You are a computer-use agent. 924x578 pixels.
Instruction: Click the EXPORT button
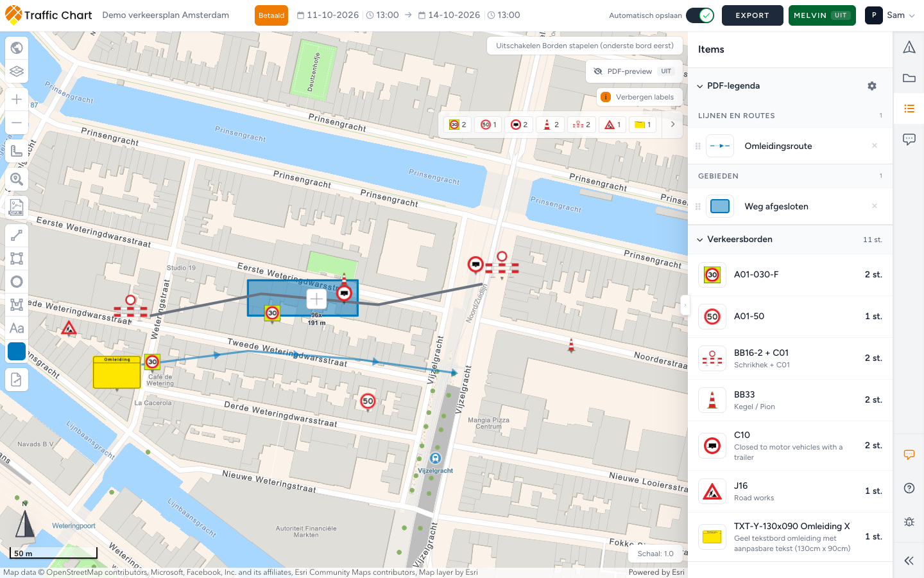753,15
